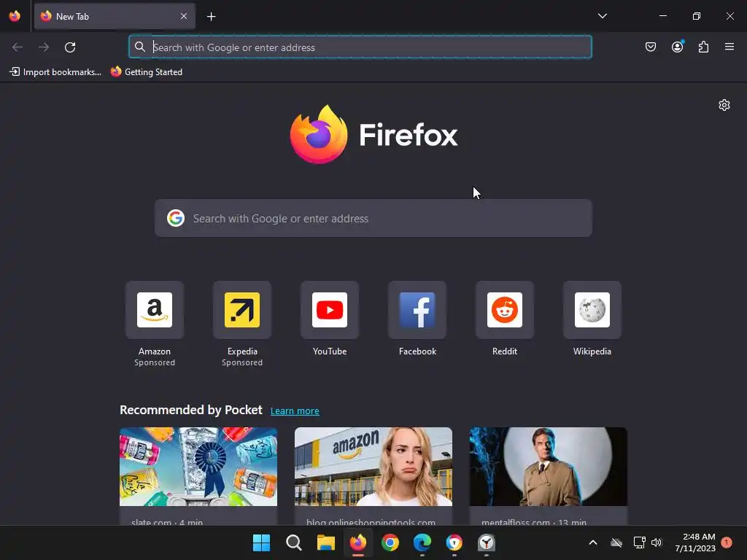747x560 pixels.
Task: Click the shield and keyhole taskbar app
Action: 454,542
